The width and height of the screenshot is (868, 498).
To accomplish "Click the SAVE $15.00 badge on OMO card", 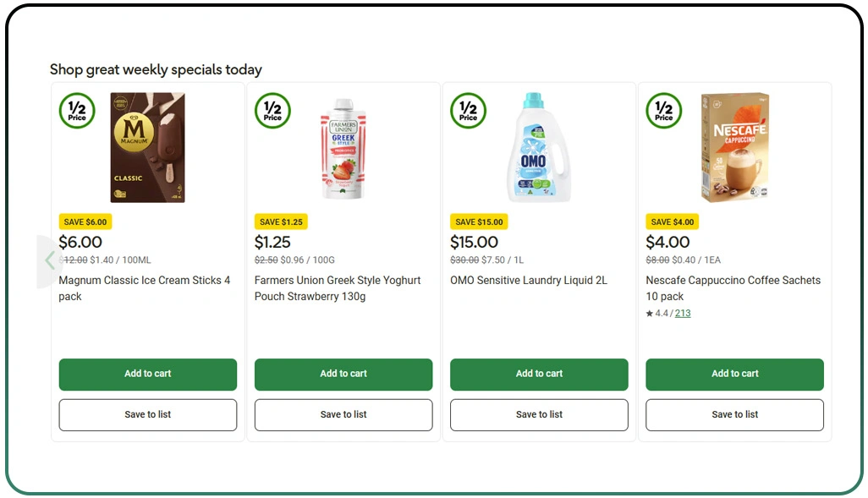I will coord(480,221).
